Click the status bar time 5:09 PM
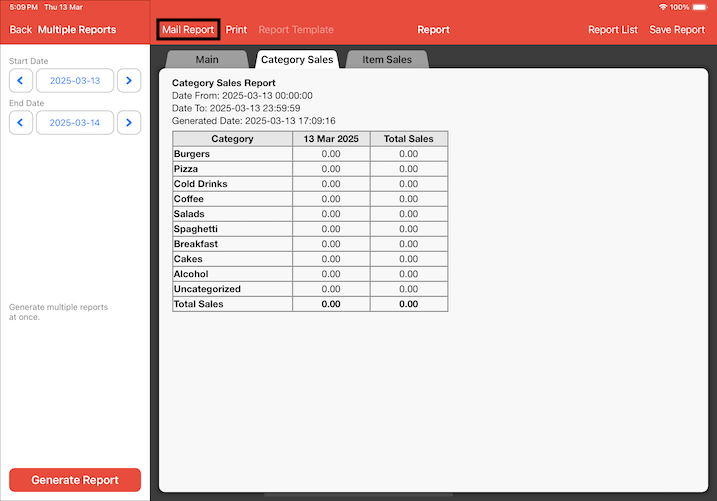 click(x=24, y=7)
